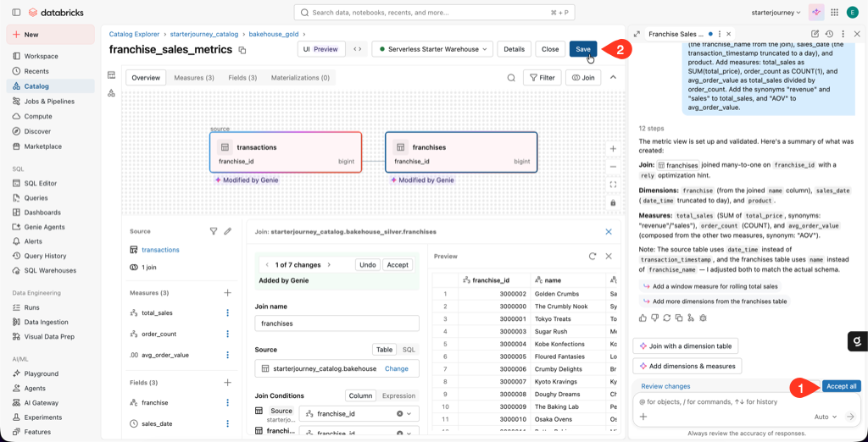The height and width of the screenshot is (442, 868).
Task: Open the Fields (3) tab
Action: tap(242, 78)
